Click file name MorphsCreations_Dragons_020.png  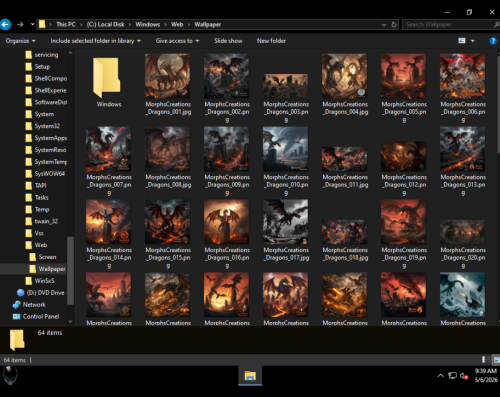pos(463,258)
